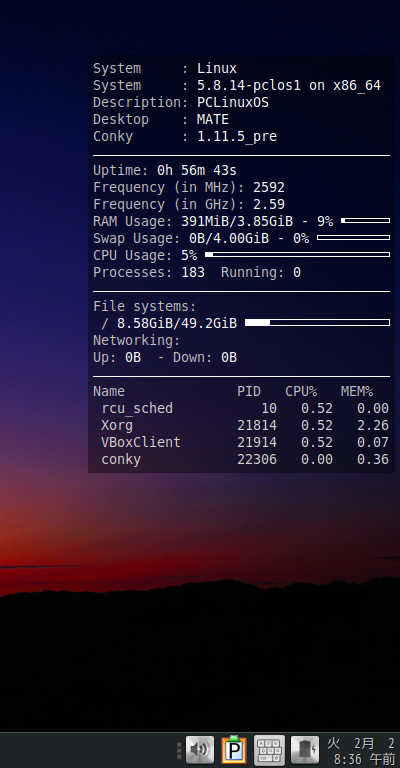
Task: Click the PID value '21814'
Action: 257,425
